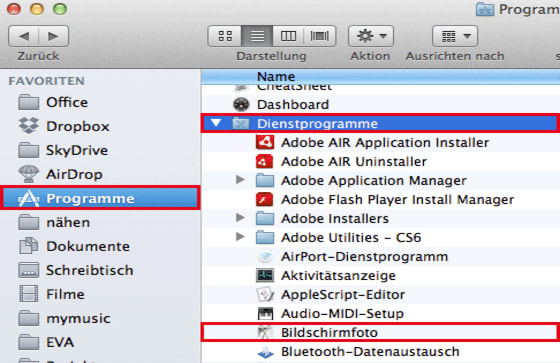
Task: Switch to icon view
Action: (225, 36)
